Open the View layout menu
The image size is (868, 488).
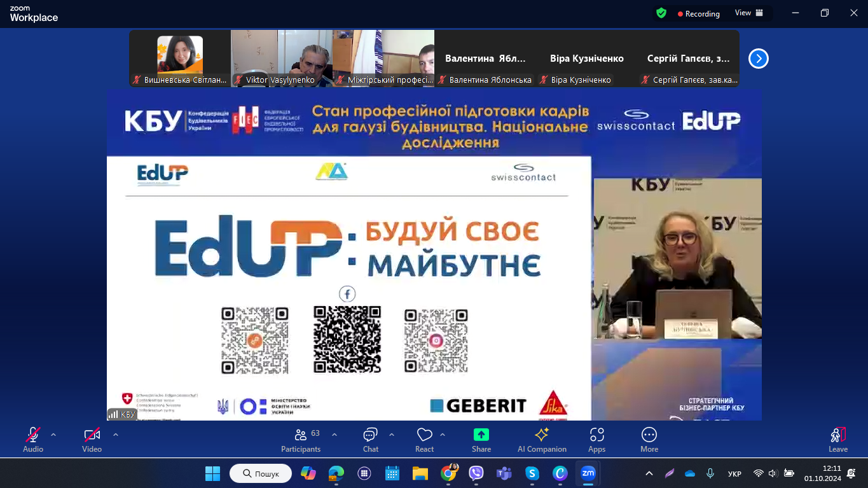[748, 13]
